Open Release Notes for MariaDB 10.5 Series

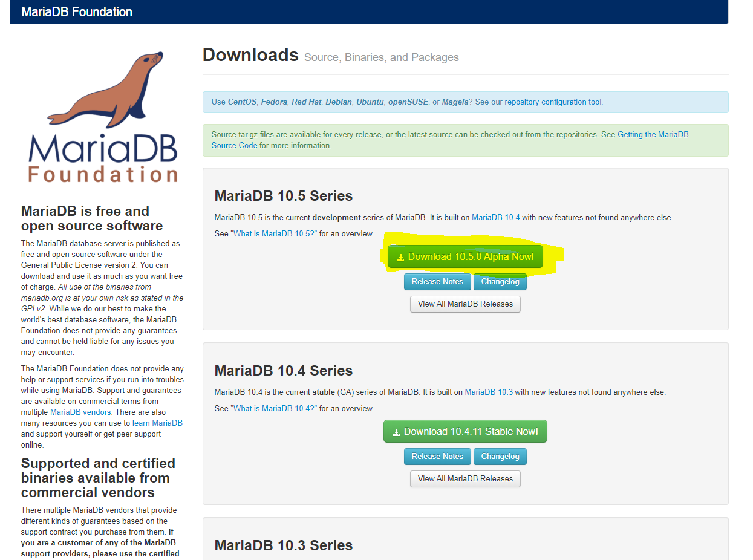coord(437,282)
